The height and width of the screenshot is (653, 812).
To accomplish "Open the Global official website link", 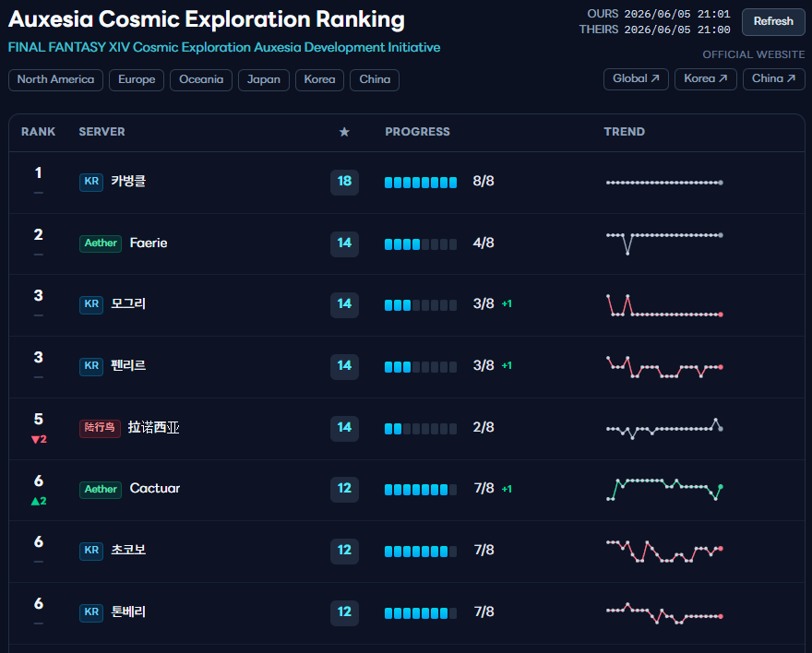I will [x=636, y=79].
